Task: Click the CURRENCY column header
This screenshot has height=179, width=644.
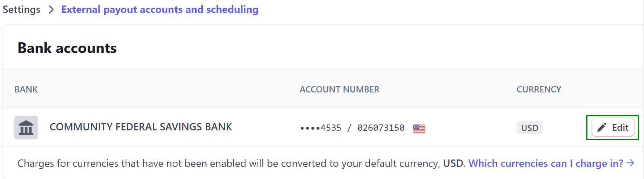Action: 539,89
